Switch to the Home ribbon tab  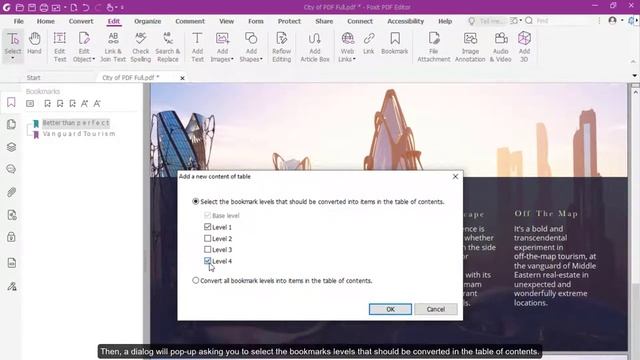[45, 21]
